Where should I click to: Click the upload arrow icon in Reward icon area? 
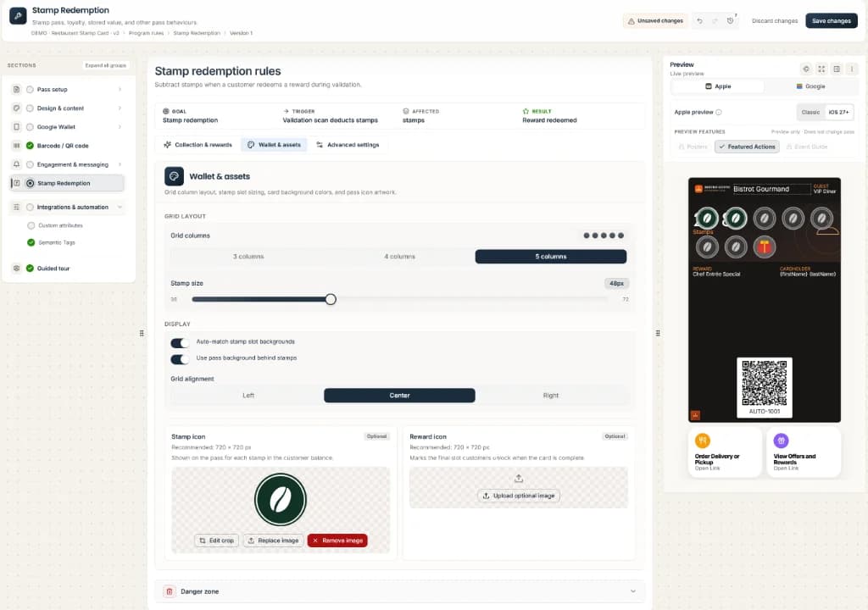click(519, 479)
